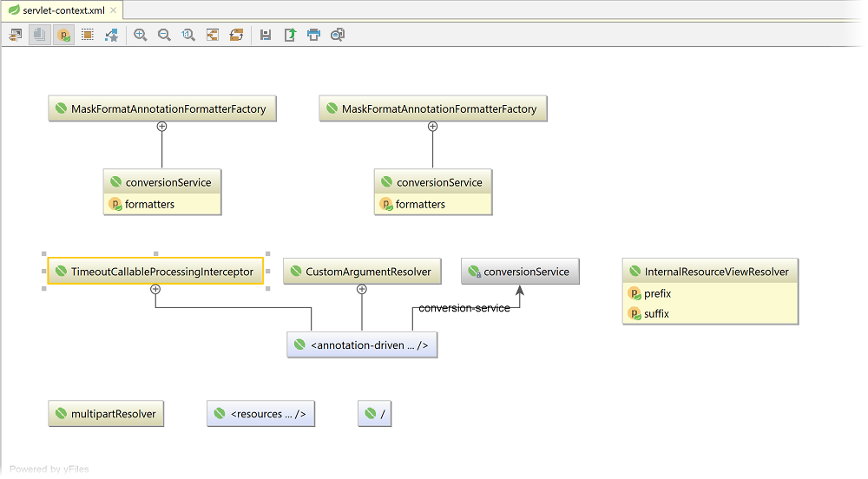Toggle the show properties 'p' button
Viewport: 868px width, 479px height.
(63, 35)
